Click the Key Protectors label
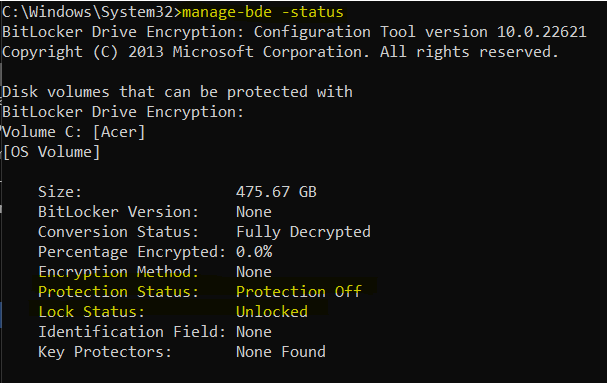607x383 pixels. [x=105, y=352]
